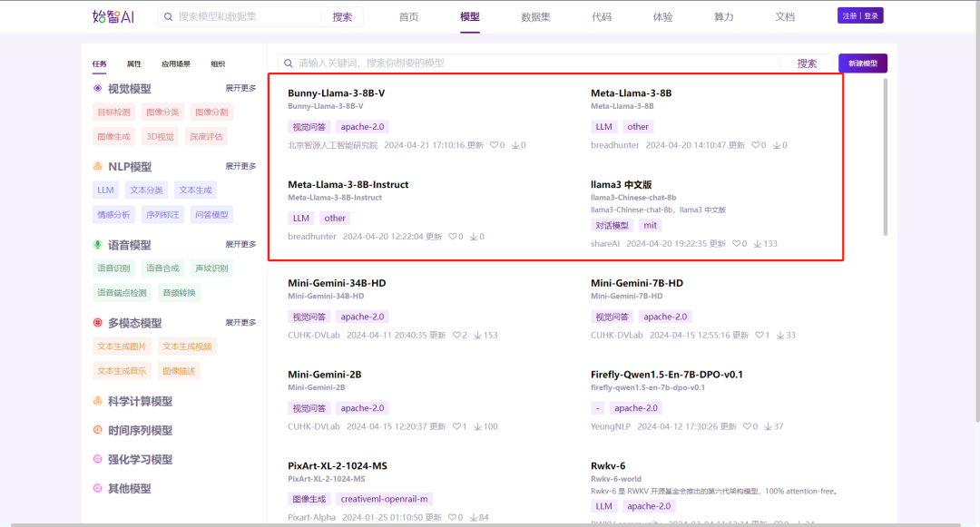The height and width of the screenshot is (527, 980).
Task: Expand more 多模态模型 tasks with 展开更多
Action: pos(240,322)
